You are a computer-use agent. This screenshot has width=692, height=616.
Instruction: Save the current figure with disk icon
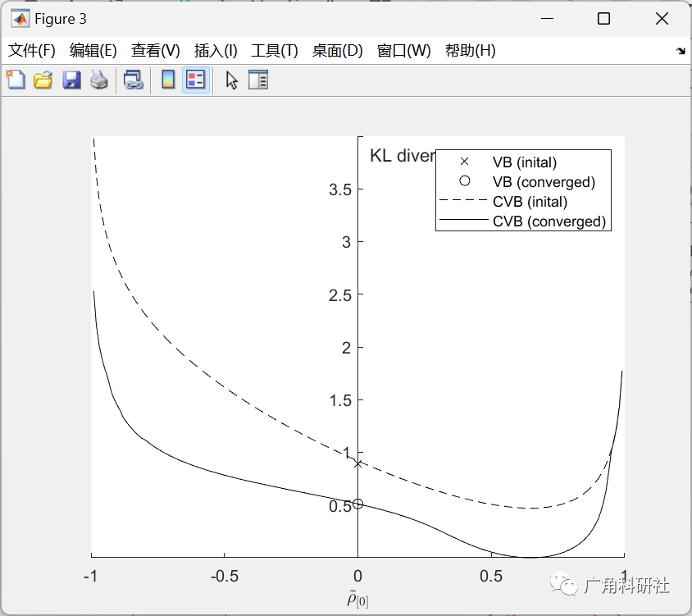coord(70,80)
